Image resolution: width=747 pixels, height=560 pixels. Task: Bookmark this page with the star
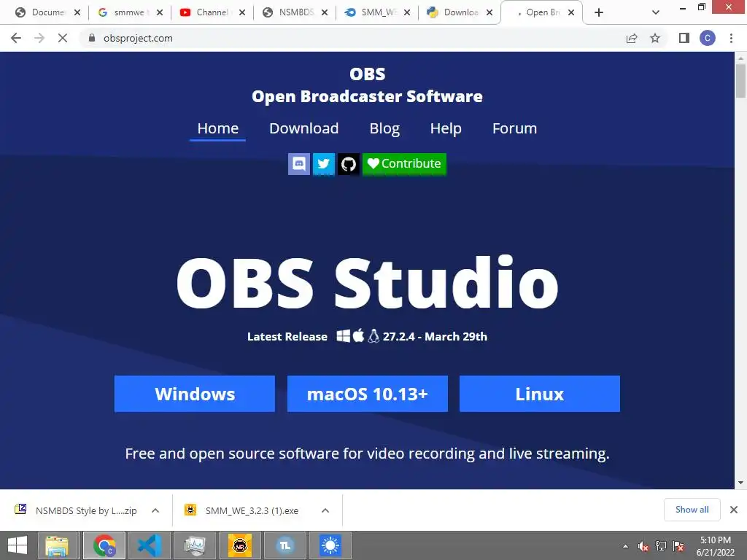[x=655, y=38]
